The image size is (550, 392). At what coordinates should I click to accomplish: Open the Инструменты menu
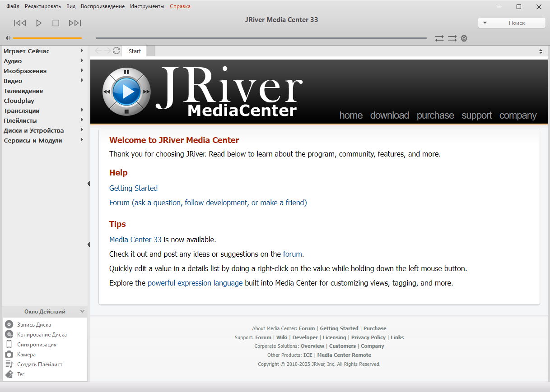(x=147, y=6)
